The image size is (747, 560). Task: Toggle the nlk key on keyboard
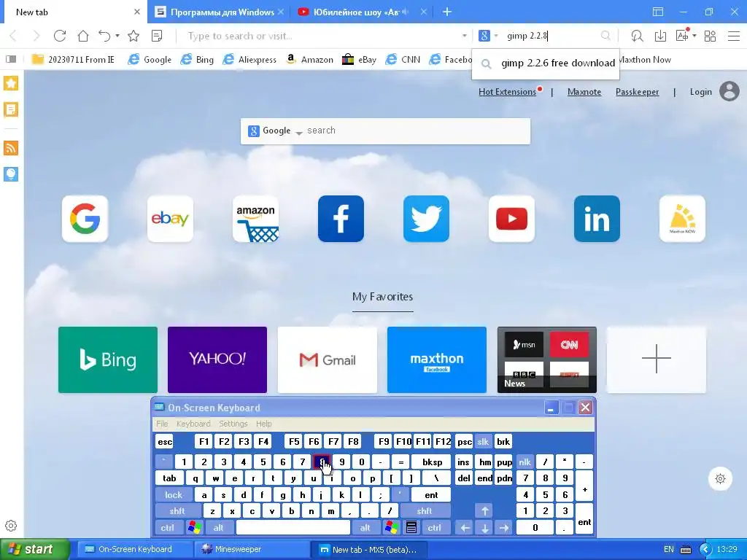(525, 462)
